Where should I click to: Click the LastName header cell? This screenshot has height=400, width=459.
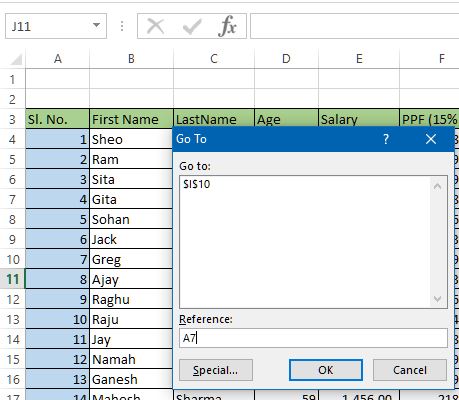click(214, 118)
